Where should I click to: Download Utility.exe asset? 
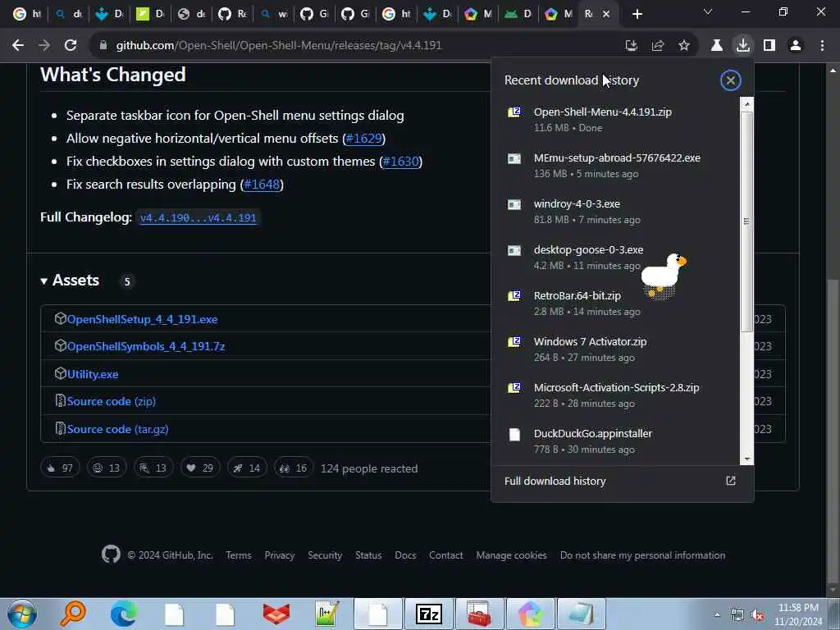click(x=93, y=374)
